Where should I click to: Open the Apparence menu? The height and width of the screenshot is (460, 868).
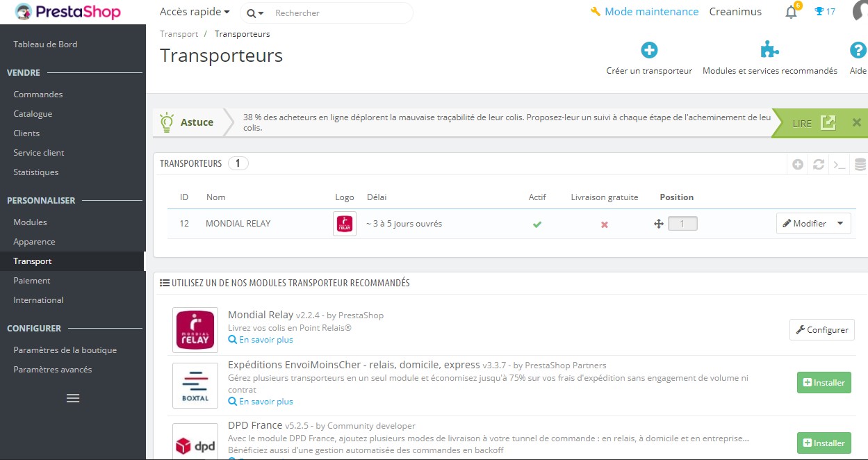pyautogui.click(x=34, y=241)
